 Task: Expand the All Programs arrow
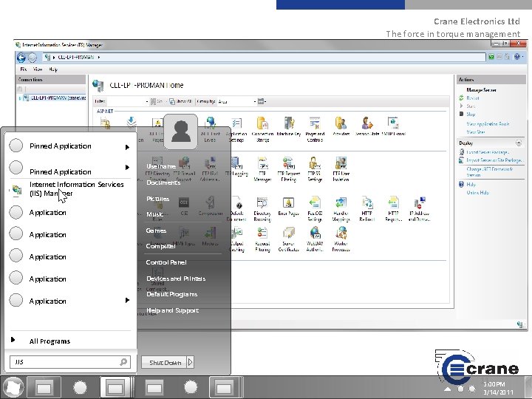click(13, 340)
